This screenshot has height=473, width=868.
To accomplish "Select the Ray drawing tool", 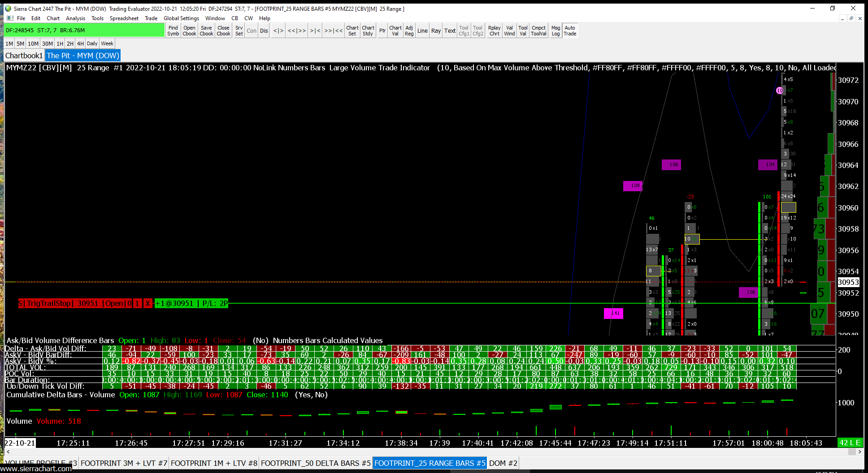I will click(436, 30).
